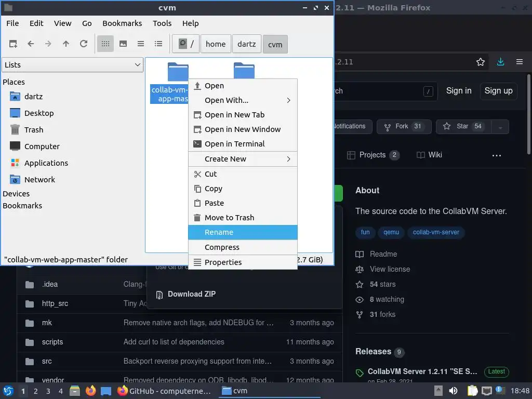This screenshot has height=399, width=532.
Task: Open the Go menu
Action: click(87, 23)
